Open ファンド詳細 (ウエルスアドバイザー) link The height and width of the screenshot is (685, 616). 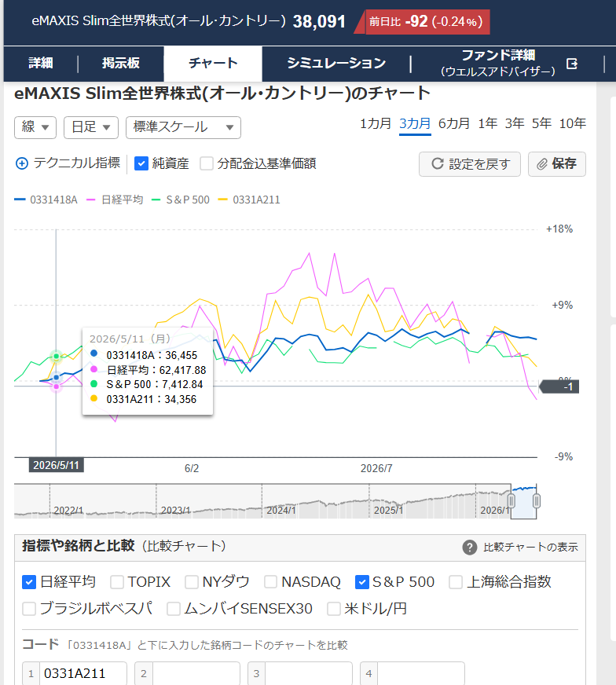498,64
